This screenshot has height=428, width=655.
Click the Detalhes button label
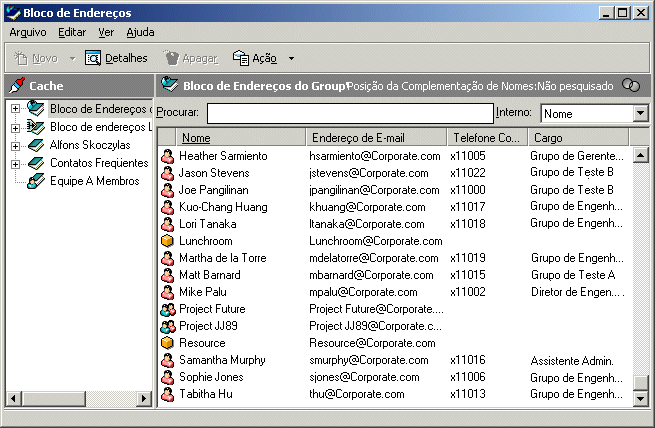126,58
